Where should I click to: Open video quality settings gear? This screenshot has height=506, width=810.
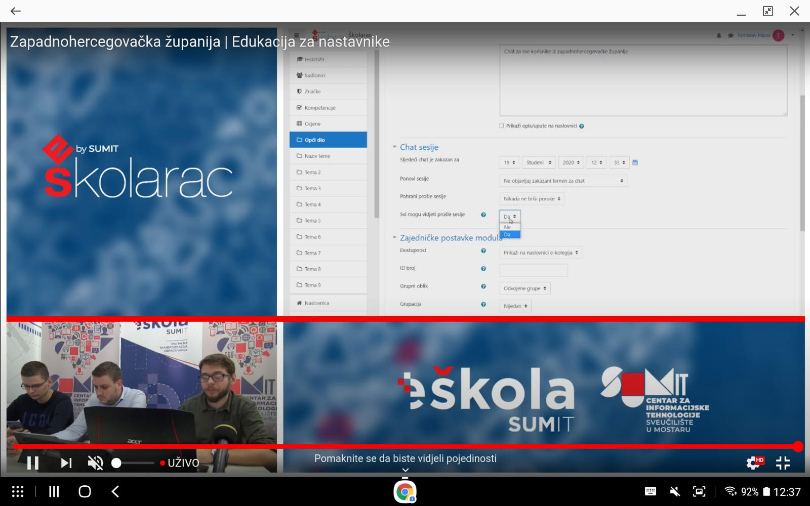pos(755,462)
